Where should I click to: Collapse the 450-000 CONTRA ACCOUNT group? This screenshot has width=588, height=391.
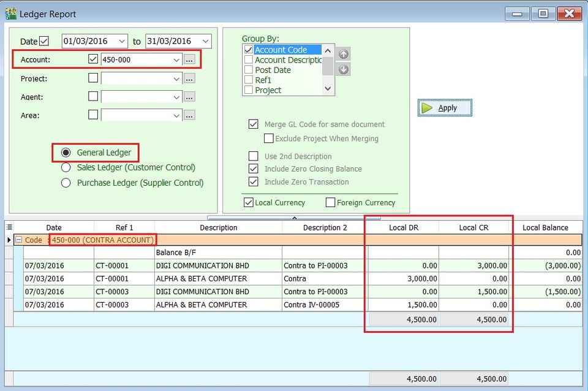pyautogui.click(x=18, y=240)
